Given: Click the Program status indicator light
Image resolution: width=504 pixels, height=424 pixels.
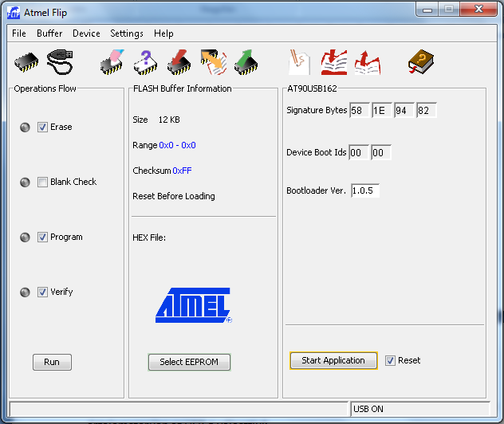Looking at the screenshot, I should click(x=25, y=237).
